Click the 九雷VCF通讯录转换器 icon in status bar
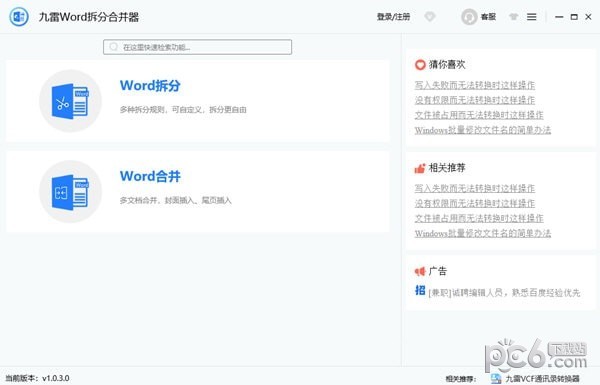Screen dimensions: 600x385 496,378
